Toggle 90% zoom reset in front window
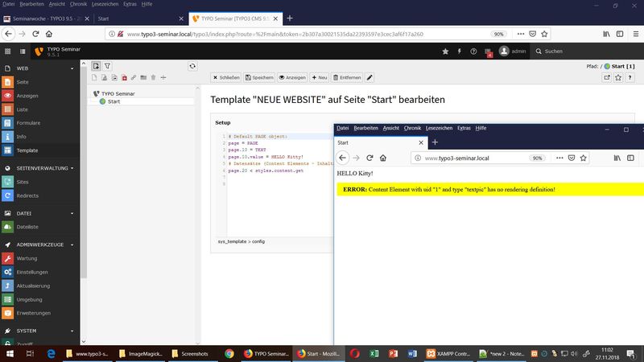The height and width of the screenshot is (362, 644). click(537, 158)
